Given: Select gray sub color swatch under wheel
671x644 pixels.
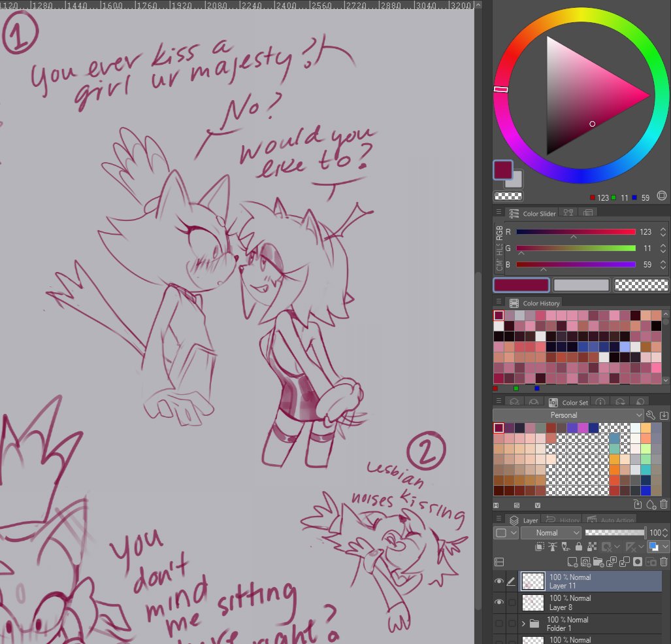Looking at the screenshot, I should click(x=517, y=182).
